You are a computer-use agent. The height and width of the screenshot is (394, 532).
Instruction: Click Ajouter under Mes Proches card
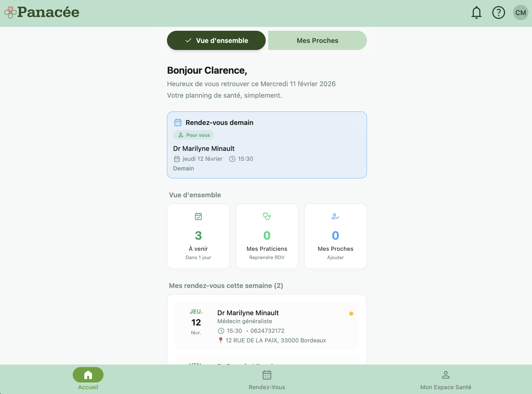coord(336,257)
